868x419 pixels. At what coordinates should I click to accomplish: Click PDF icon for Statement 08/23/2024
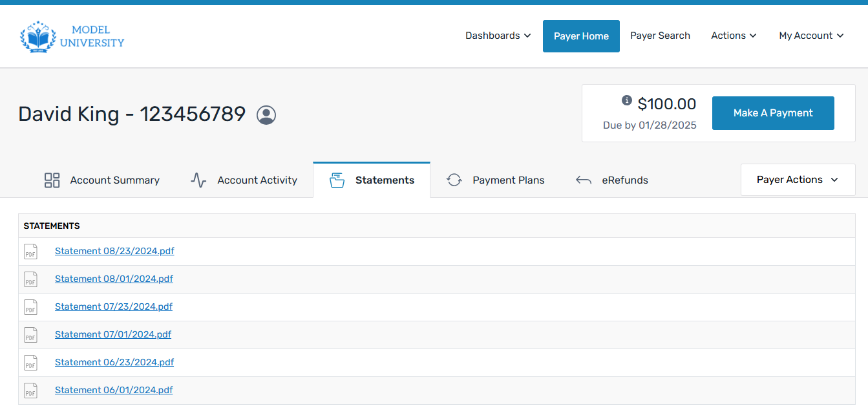30,252
